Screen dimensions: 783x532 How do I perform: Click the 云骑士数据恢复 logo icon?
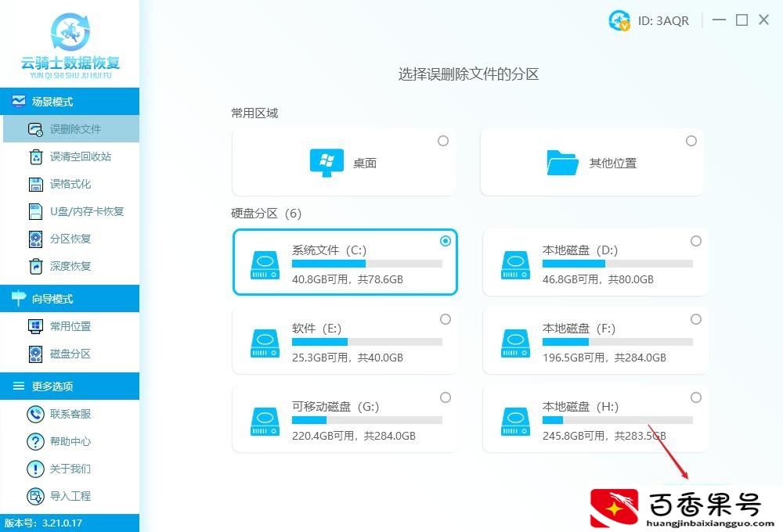[70, 32]
